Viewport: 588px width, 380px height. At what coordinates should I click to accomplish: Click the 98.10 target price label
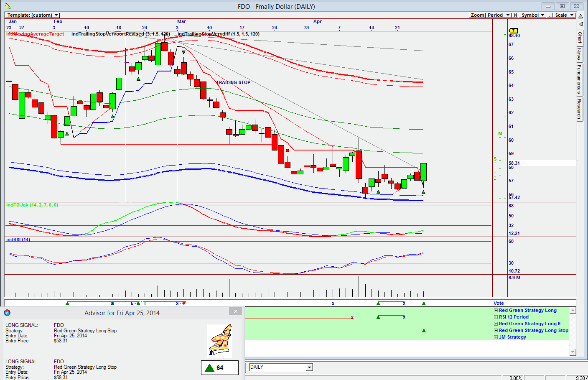514,36
